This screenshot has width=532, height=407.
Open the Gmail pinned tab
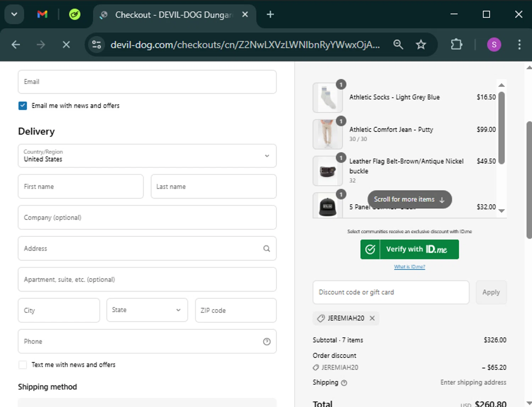pyautogui.click(x=42, y=14)
